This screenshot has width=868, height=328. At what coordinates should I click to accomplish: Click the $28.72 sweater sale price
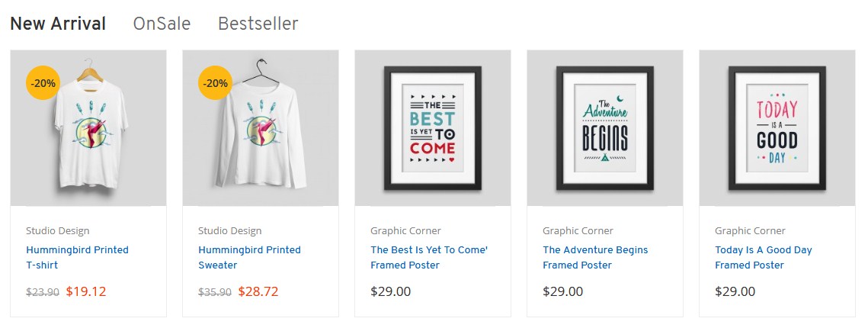[x=258, y=291]
